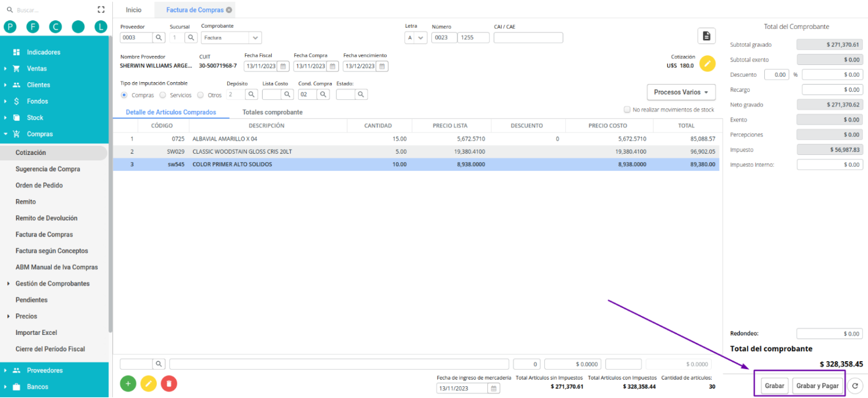The width and height of the screenshot is (868, 398).
Task: Click the sidebar search icon
Action: click(9, 10)
